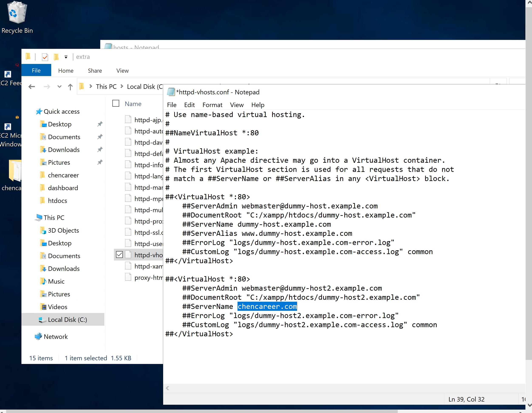
Task: Open chencareer folder in navigation pane
Action: (63, 175)
